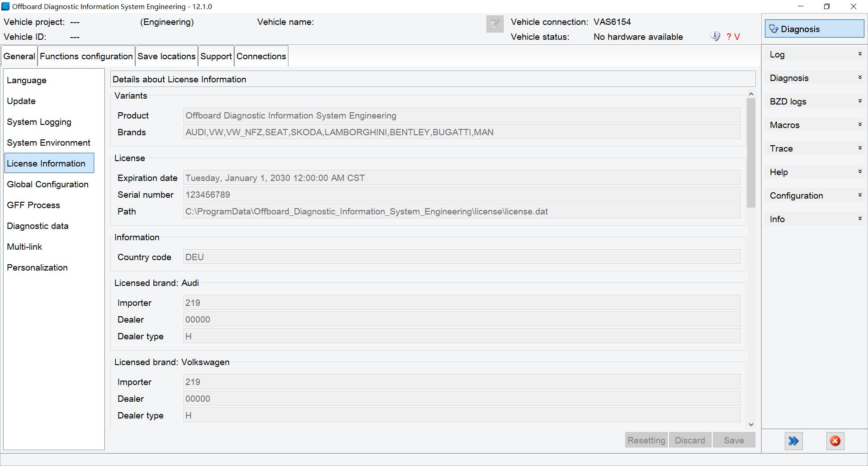Viewport: 868px width, 466px height.
Task: Click the Serial number field
Action: coord(461,195)
